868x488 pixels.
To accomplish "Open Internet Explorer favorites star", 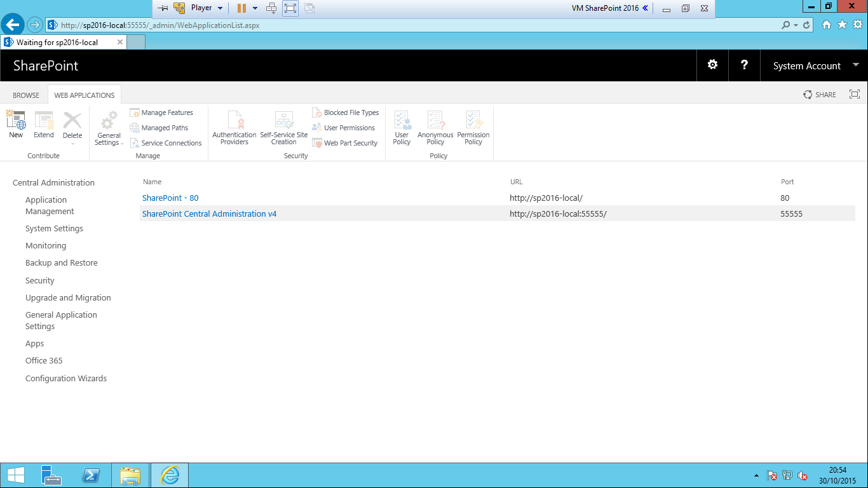I will [842, 25].
